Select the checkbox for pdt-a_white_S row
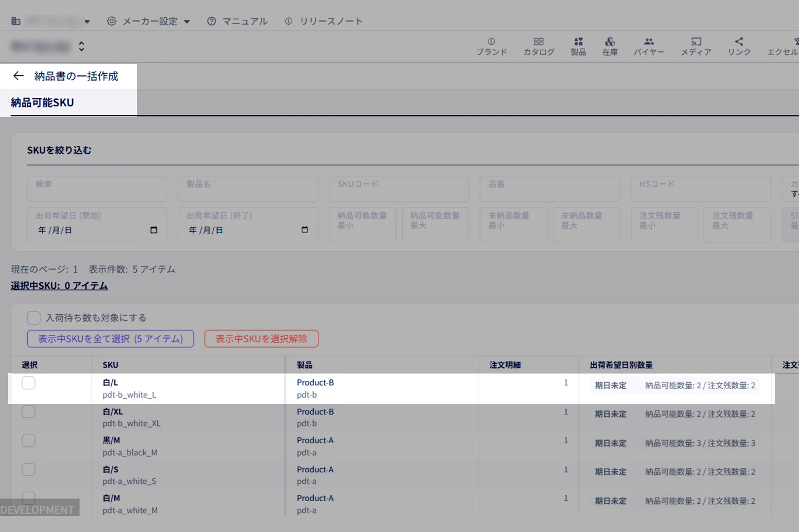 pos(29,469)
